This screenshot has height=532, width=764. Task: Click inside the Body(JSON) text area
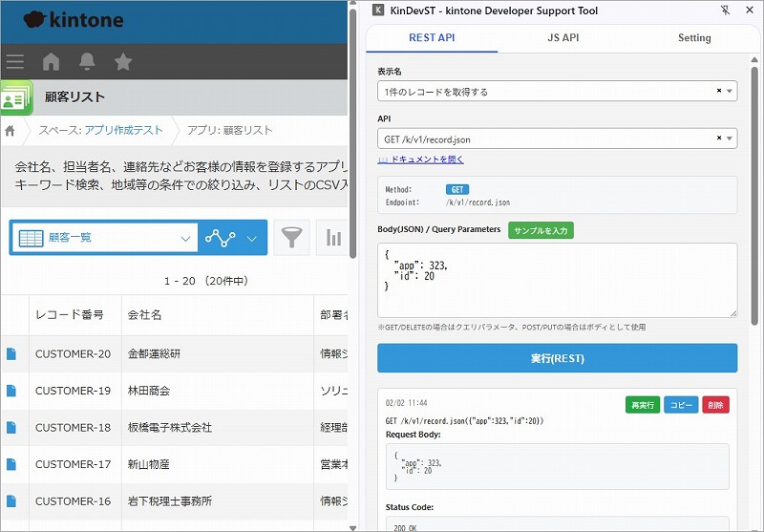pyautogui.click(x=557, y=280)
